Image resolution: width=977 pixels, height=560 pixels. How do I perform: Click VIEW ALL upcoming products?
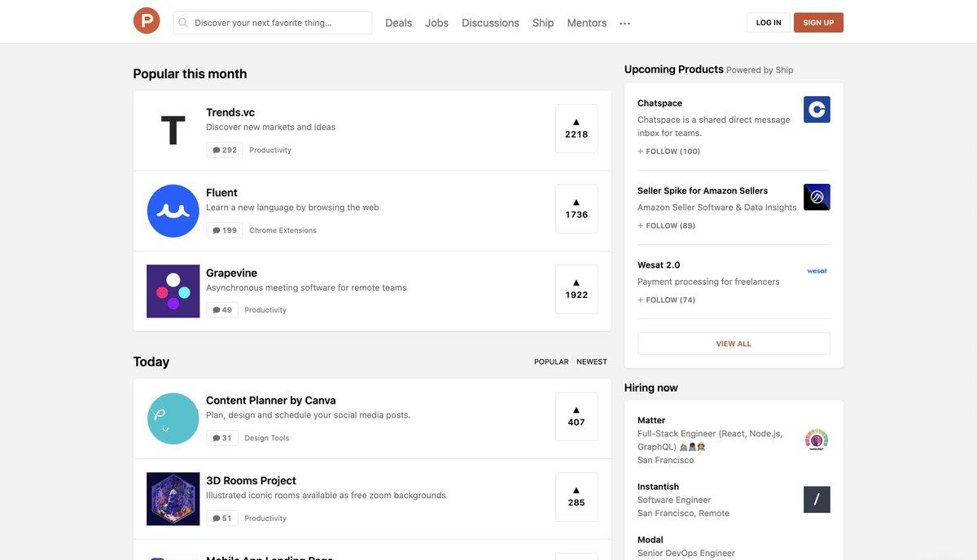733,343
